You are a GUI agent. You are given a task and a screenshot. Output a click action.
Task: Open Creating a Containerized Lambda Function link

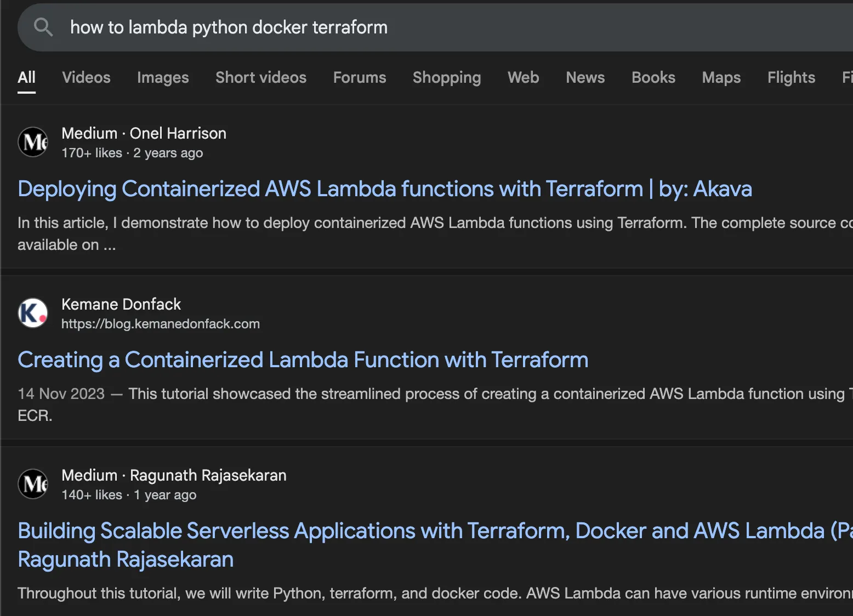tap(303, 360)
